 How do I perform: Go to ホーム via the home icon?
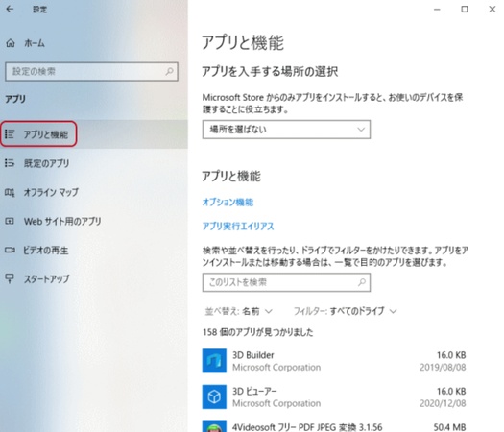(11, 43)
